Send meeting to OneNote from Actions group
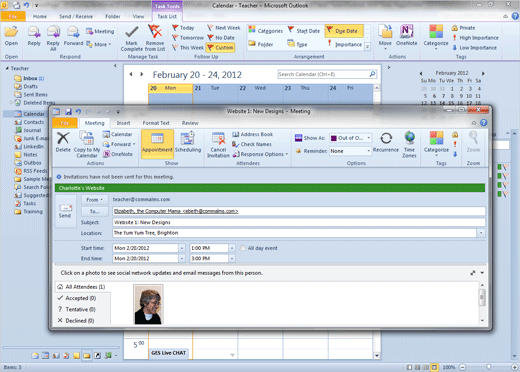Image resolution: width=520 pixels, height=372 pixels. pyautogui.click(x=117, y=154)
